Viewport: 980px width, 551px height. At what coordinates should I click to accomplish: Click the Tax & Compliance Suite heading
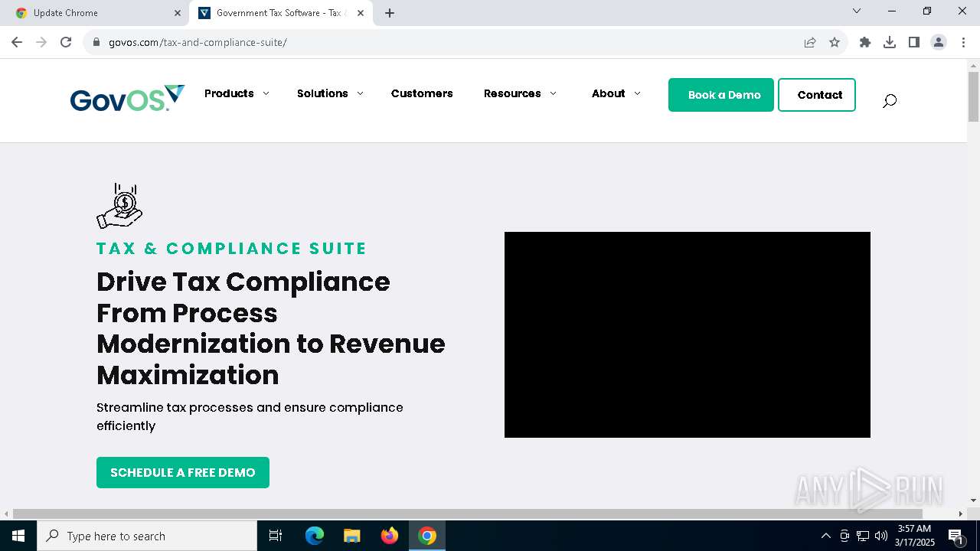click(x=232, y=249)
